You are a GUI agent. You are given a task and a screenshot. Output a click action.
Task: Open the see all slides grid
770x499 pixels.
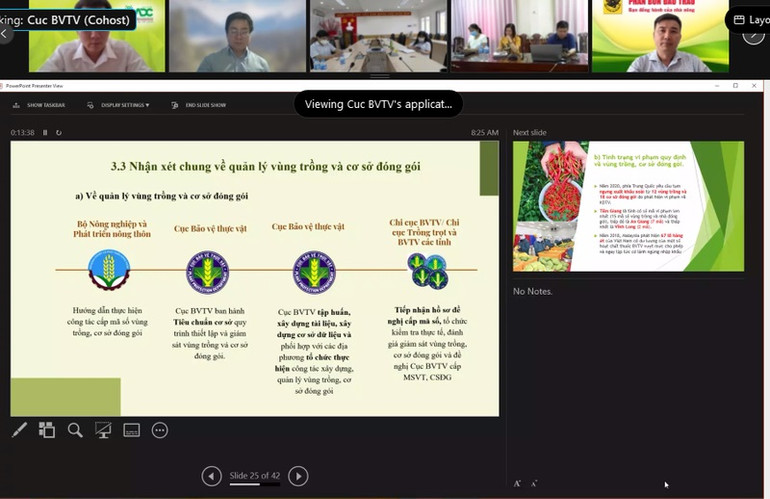(47, 430)
